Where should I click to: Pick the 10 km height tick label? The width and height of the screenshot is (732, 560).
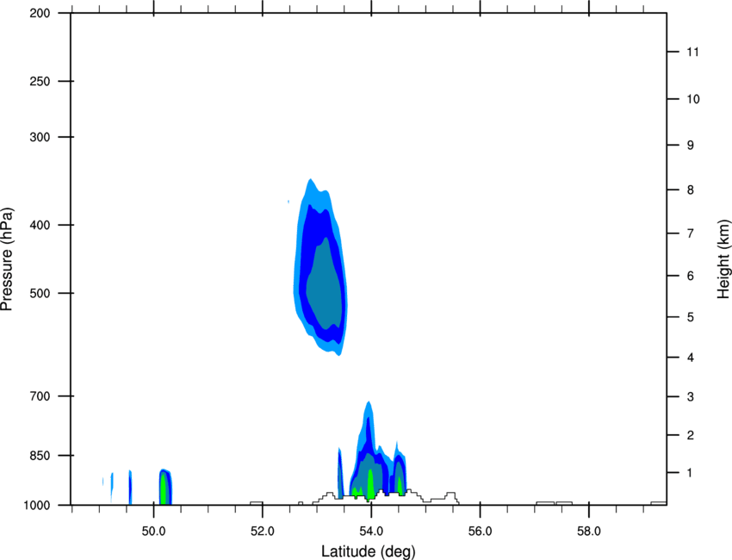[692, 99]
